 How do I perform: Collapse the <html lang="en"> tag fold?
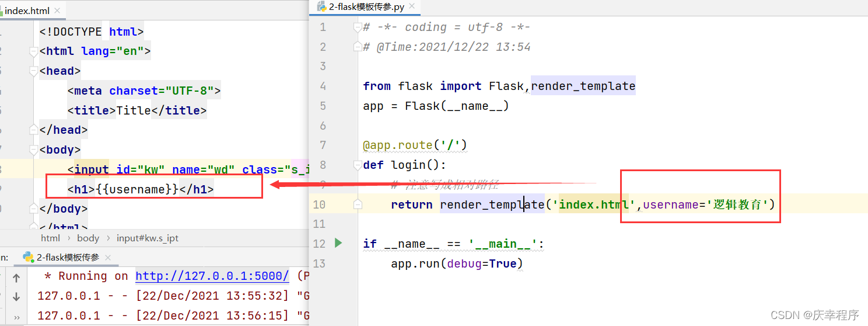click(34, 51)
